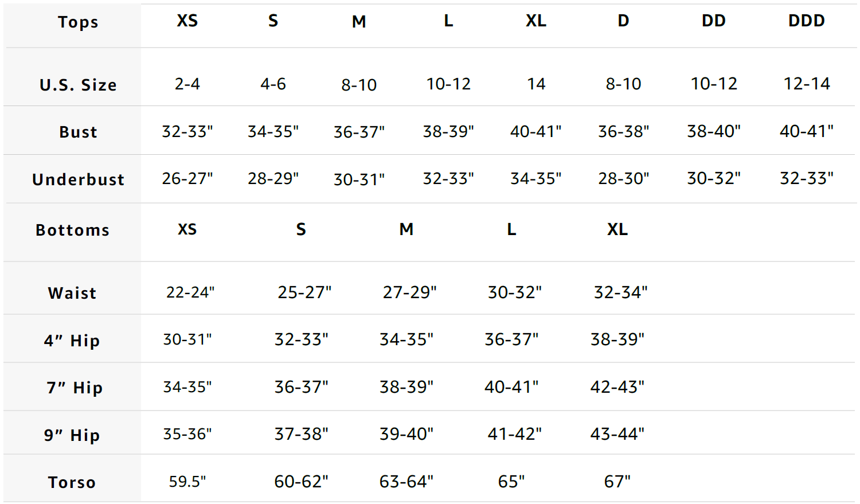The width and height of the screenshot is (860, 504).
Task: Select the Torso value 67"
Action: tap(617, 482)
